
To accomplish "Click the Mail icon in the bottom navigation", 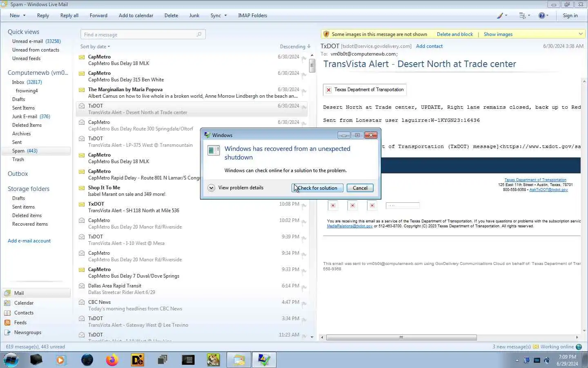I will tap(7, 293).
